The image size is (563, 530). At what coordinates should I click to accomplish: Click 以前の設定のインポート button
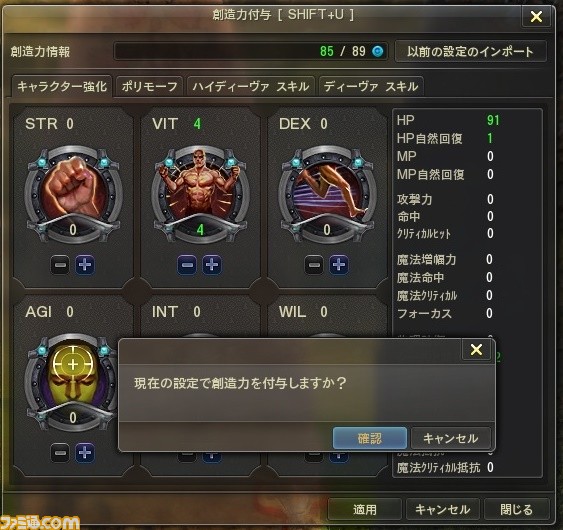471,51
